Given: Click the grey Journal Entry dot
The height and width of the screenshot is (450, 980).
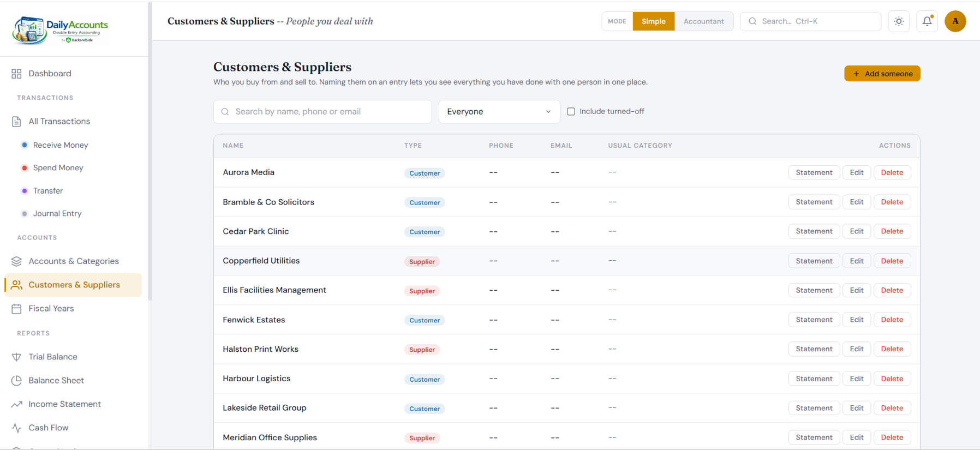Looking at the screenshot, I should [x=25, y=214].
